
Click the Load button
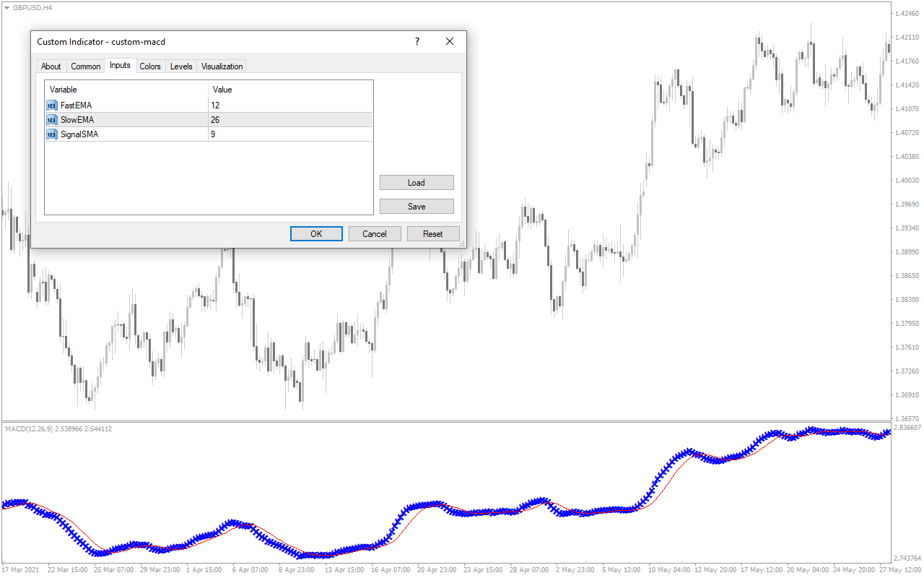(x=417, y=183)
